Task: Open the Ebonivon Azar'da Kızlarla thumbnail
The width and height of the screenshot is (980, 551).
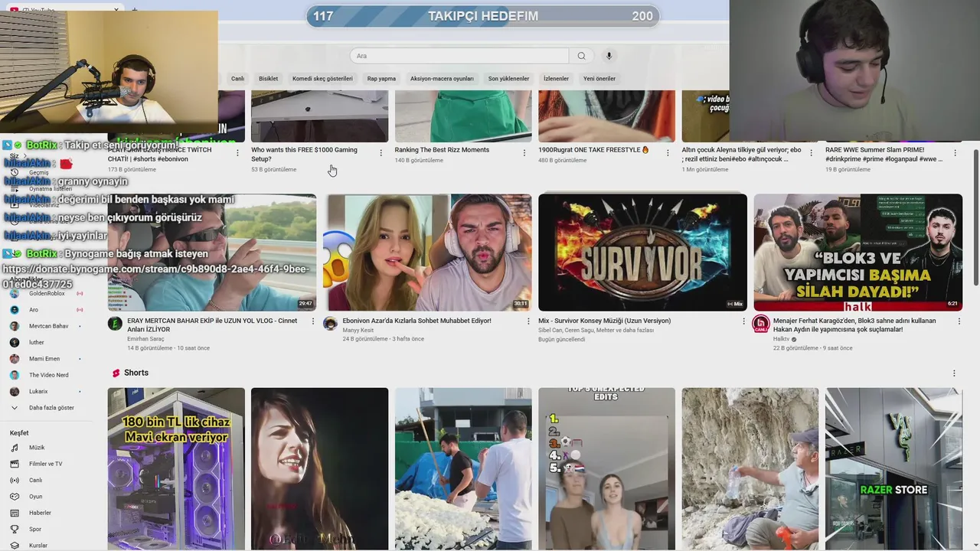Action: (x=427, y=253)
